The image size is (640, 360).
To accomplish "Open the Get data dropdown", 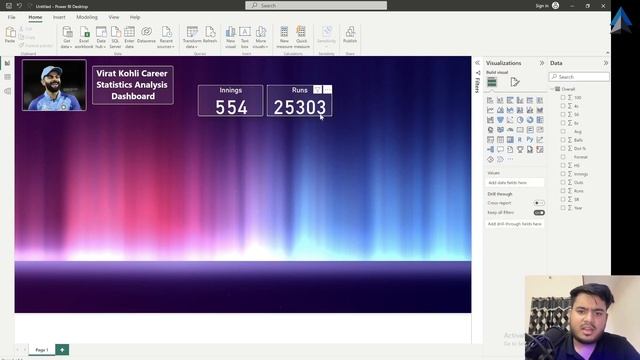I will 67,38.
